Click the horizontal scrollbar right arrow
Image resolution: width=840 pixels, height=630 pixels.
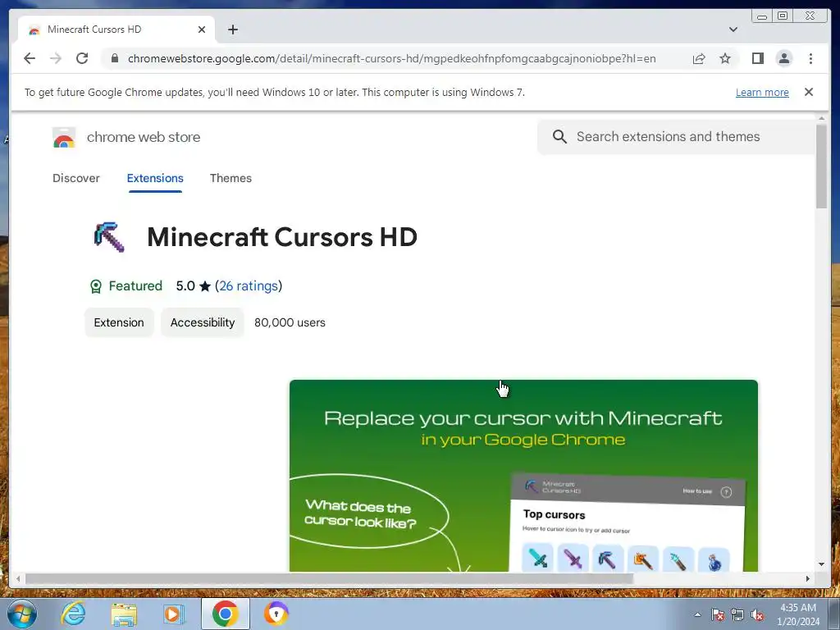[807, 578]
